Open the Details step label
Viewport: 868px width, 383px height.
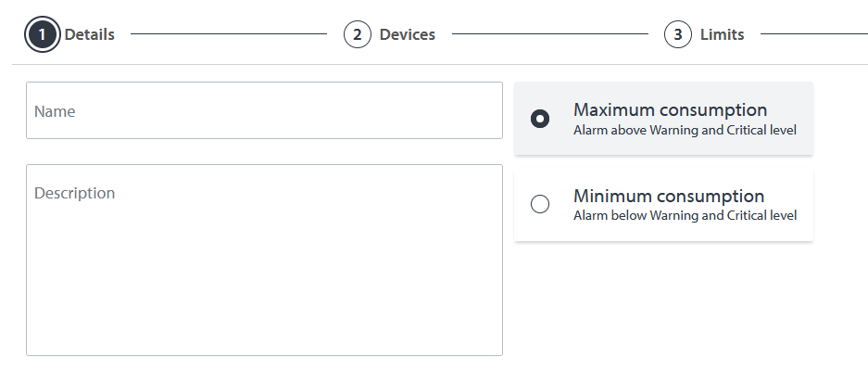[90, 35]
